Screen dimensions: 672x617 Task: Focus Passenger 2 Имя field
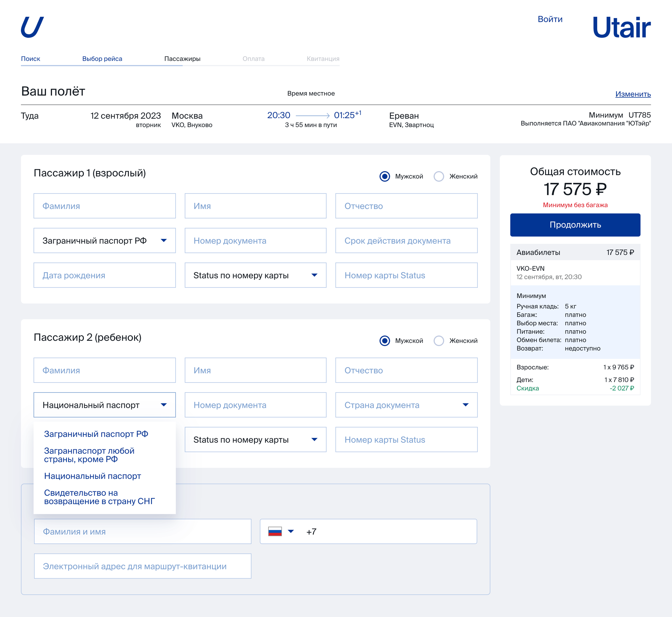coord(255,370)
